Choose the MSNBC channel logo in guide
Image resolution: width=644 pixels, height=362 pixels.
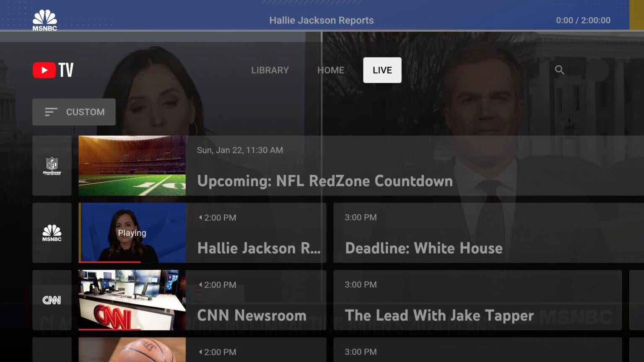pyautogui.click(x=52, y=233)
